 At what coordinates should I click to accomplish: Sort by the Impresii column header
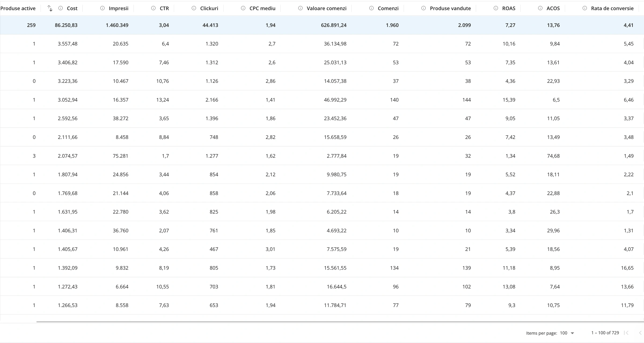point(119,8)
